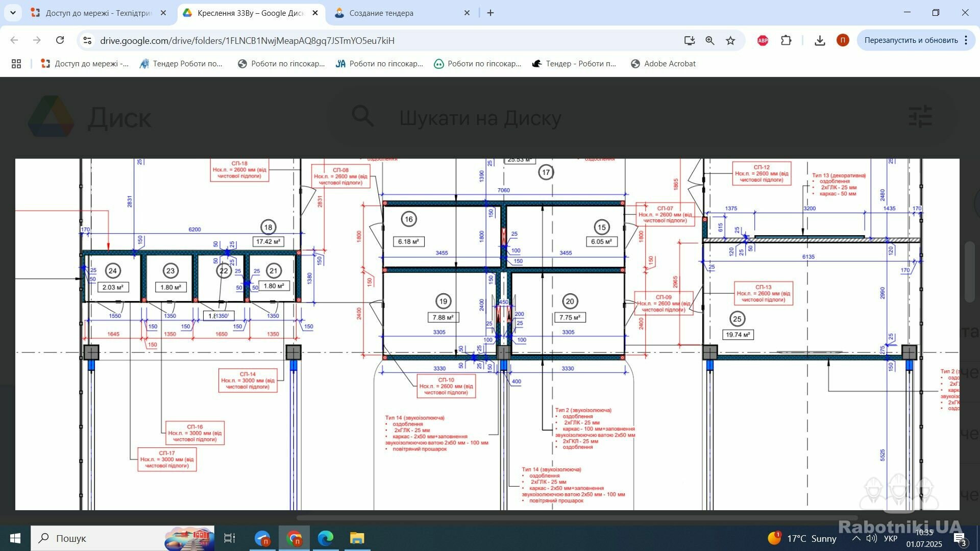Open the tab search dropdown arrow
The image size is (980, 551).
coord(13,13)
